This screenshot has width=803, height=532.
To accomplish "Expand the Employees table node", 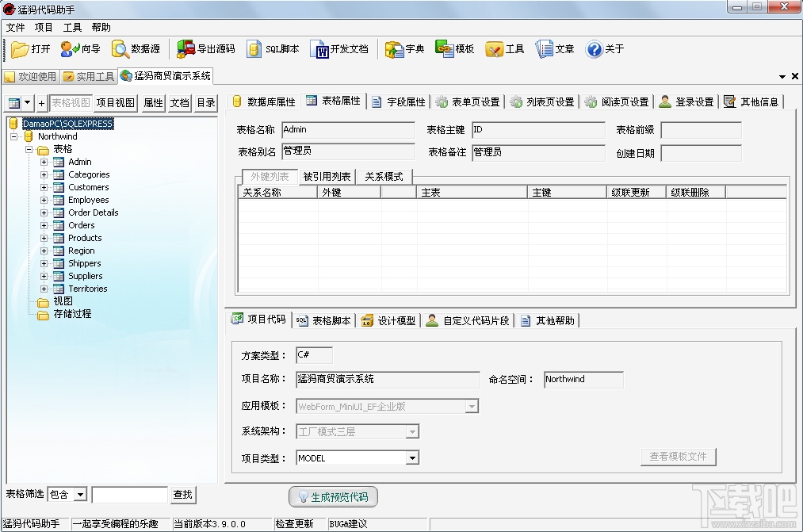I will tap(44, 201).
